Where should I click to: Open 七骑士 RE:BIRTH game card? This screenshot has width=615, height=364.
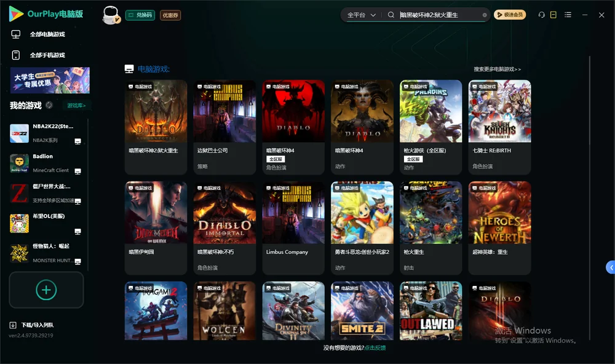click(499, 127)
